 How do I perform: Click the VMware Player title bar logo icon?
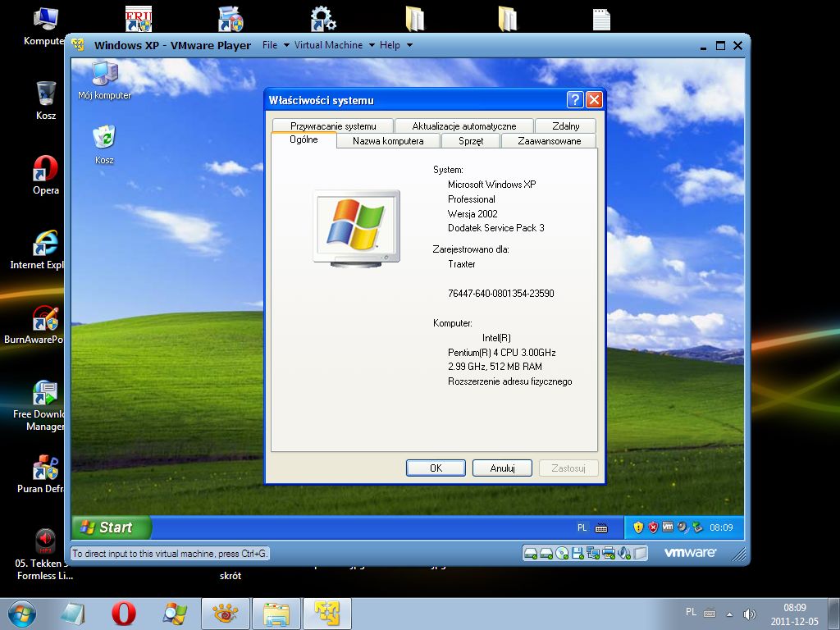point(78,45)
